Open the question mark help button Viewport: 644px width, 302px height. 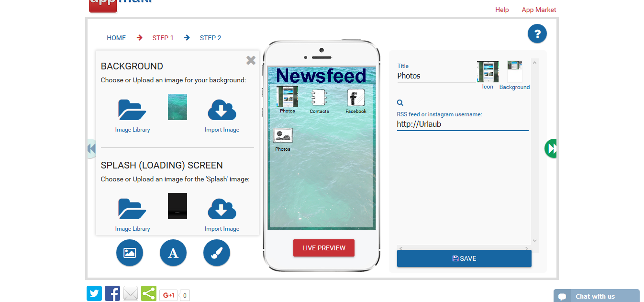[x=537, y=34]
